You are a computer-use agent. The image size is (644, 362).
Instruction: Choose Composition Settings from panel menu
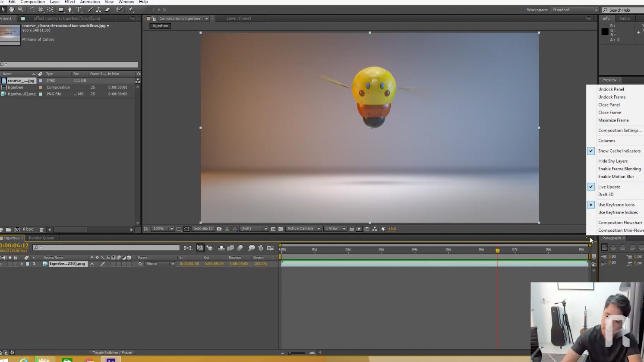click(619, 130)
